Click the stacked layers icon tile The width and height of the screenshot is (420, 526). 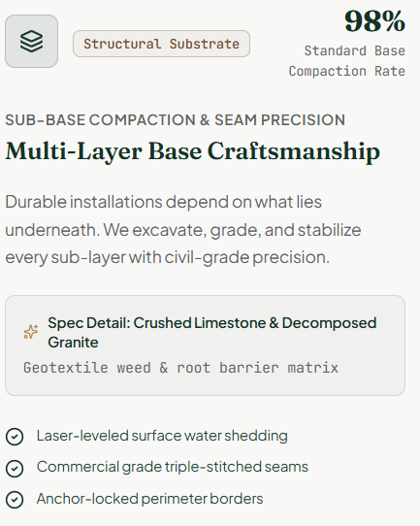pos(31,42)
